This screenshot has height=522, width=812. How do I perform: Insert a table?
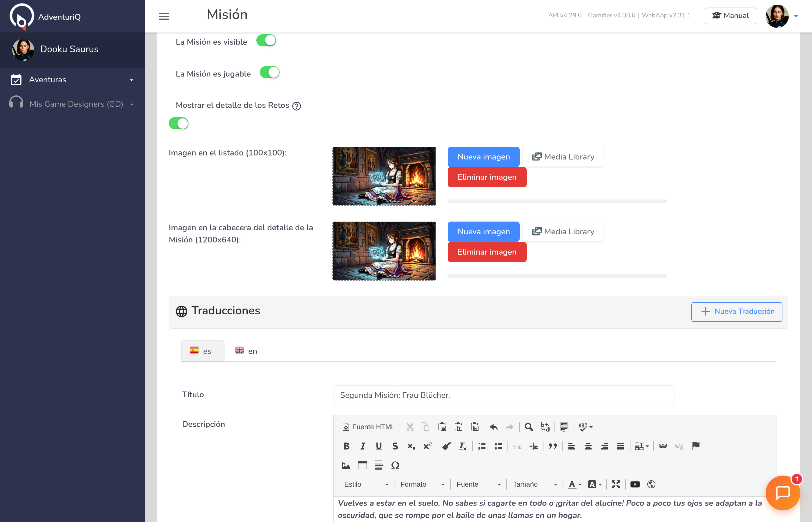362,465
